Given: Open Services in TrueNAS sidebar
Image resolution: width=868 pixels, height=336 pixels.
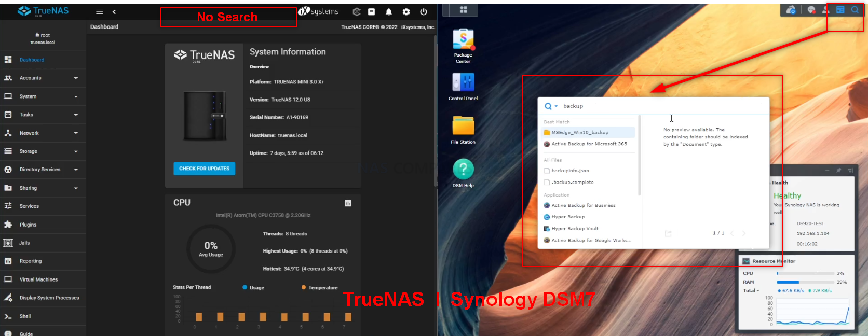Looking at the screenshot, I should pyautogui.click(x=43, y=206).
